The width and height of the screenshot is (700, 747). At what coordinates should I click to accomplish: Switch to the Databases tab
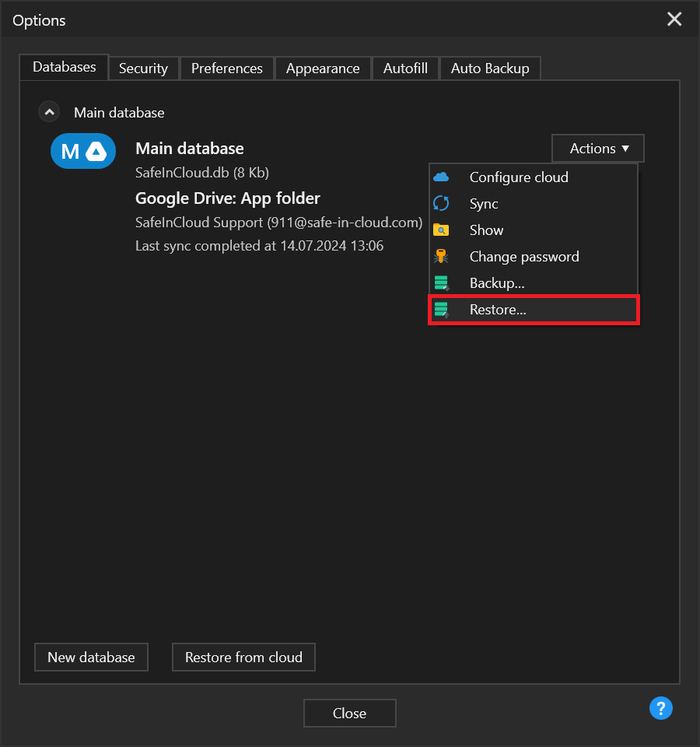pos(65,67)
